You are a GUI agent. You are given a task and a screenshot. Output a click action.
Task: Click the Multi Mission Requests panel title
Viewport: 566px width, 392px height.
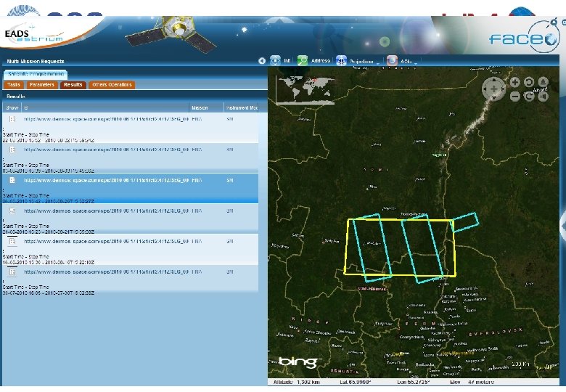(36, 62)
